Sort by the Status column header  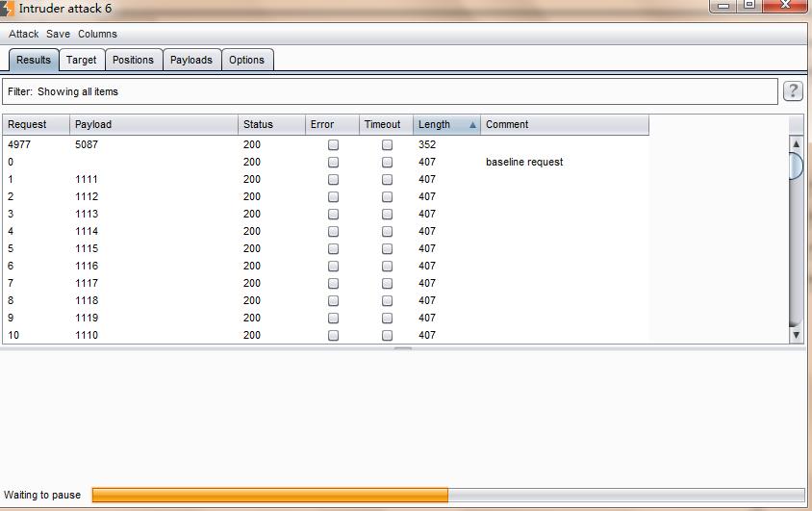(x=271, y=124)
